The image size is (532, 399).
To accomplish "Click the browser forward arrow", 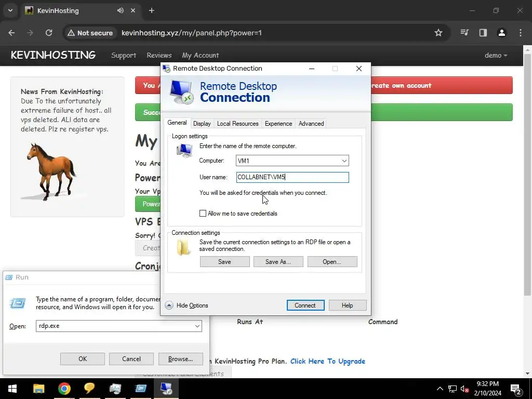I will click(x=30, y=33).
